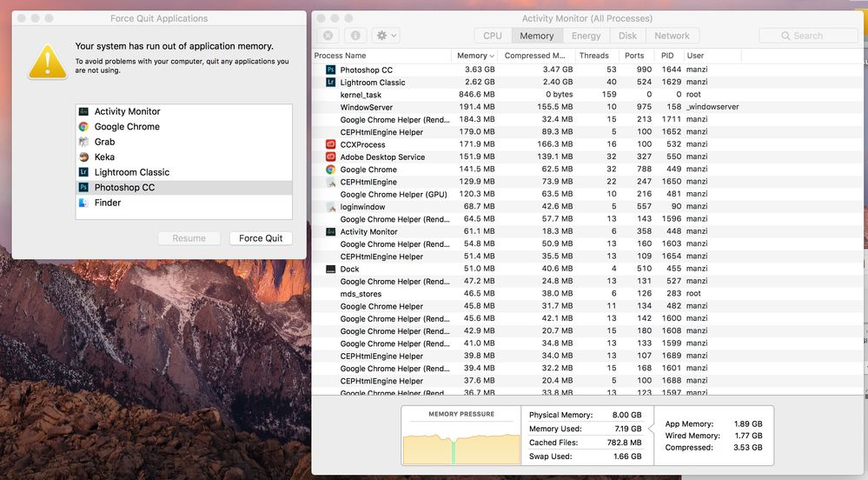Click the Physical Memory 8.00 GB value
868x480 pixels.
click(626, 415)
